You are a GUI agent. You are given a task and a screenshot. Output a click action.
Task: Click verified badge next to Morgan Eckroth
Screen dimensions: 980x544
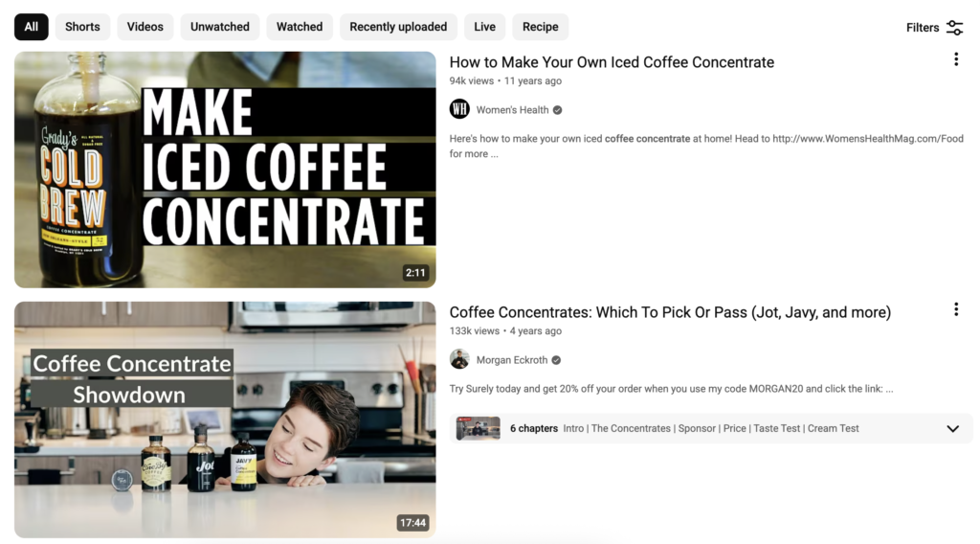tap(556, 360)
